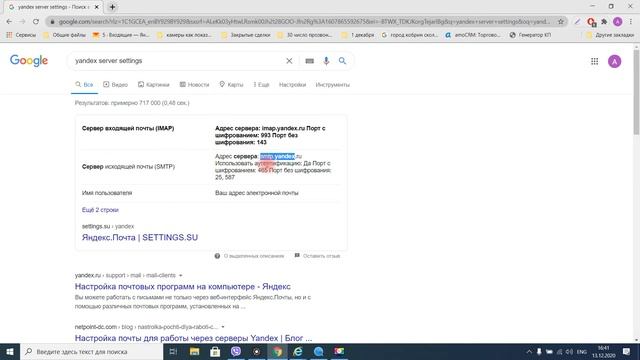Expand dropdown arrow beside netpoint-dc.com URL
Viewport: 640px width, 360px height.
click(x=223, y=327)
